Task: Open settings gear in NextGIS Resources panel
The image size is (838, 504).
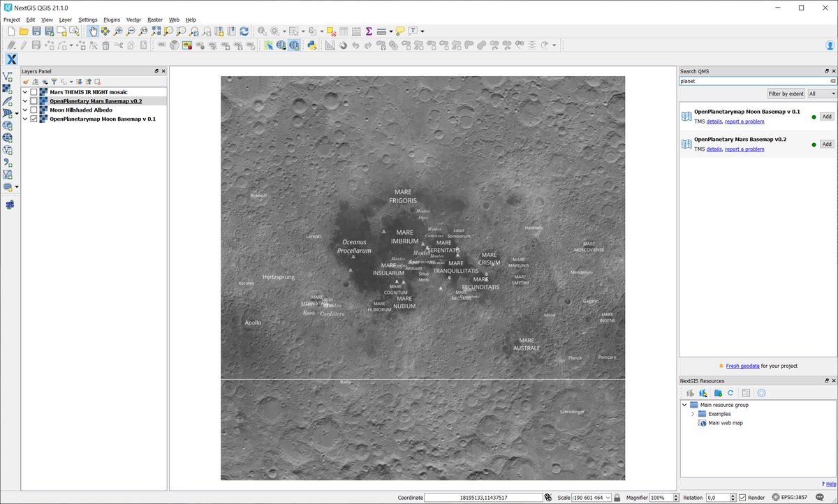Action: pyautogui.click(x=761, y=393)
